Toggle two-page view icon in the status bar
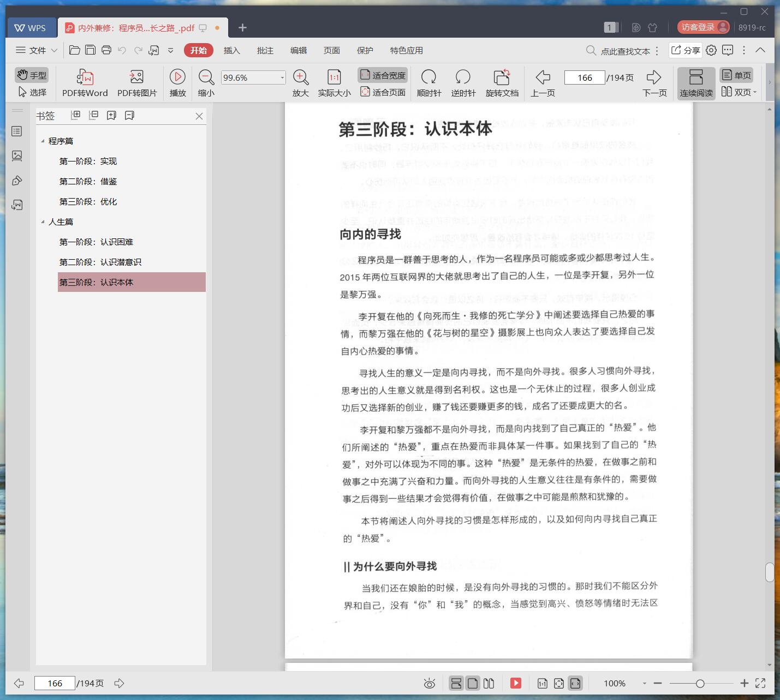 489,683
